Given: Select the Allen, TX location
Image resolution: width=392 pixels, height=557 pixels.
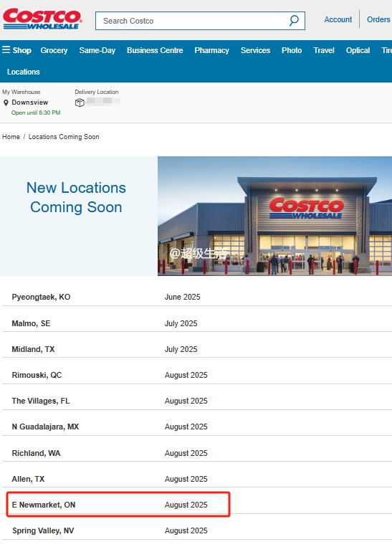Looking at the screenshot, I should (28, 479).
